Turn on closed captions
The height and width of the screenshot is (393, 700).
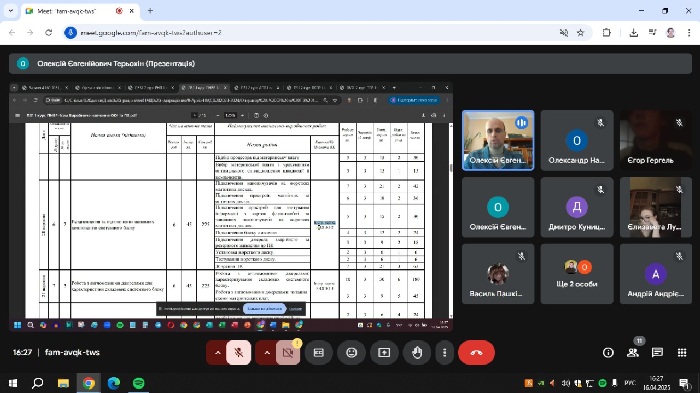pyautogui.click(x=318, y=352)
